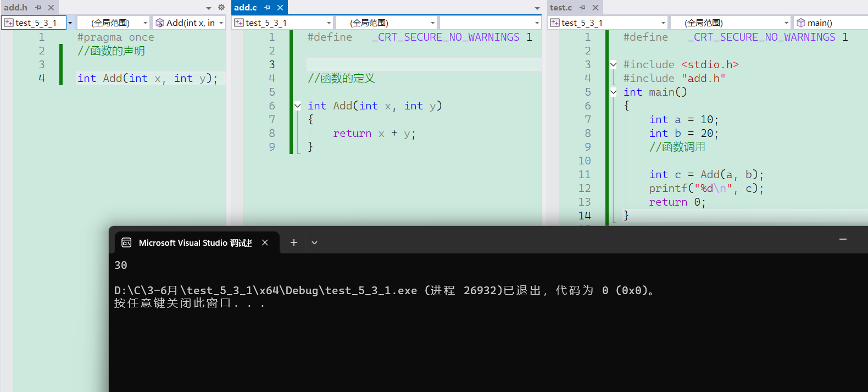This screenshot has height=392, width=868.
Task: Switch to the test.c tab
Action: point(561,8)
